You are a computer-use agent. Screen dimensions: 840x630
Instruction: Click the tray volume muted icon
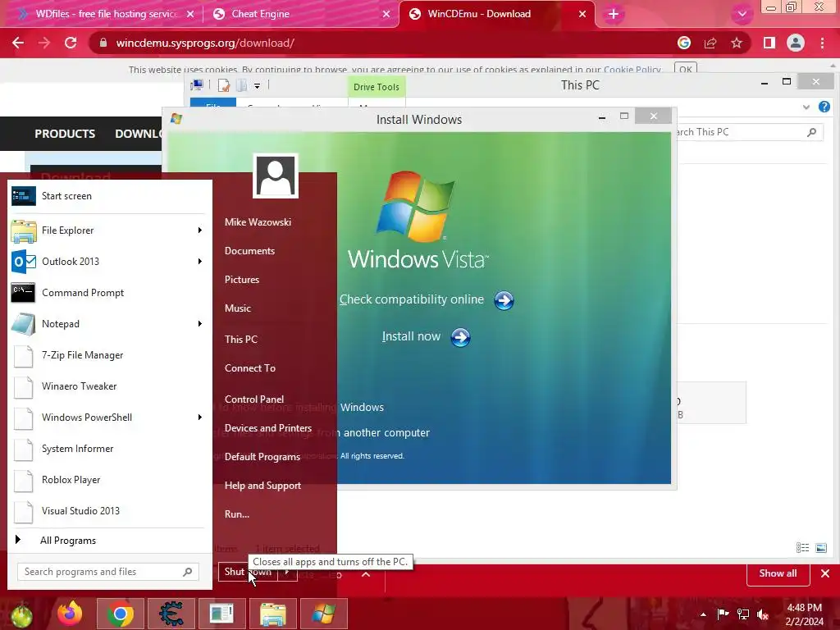click(x=764, y=614)
